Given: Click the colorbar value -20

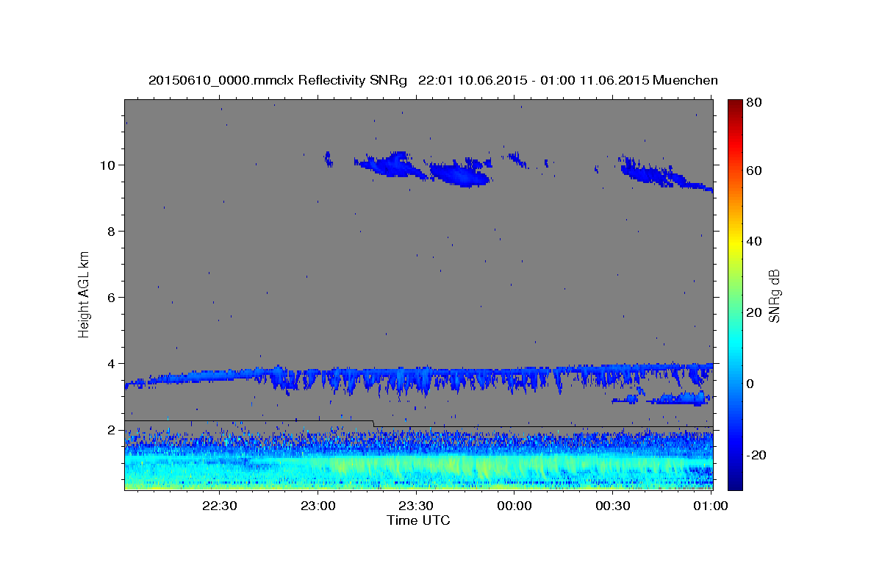Looking at the screenshot, I should [756, 455].
